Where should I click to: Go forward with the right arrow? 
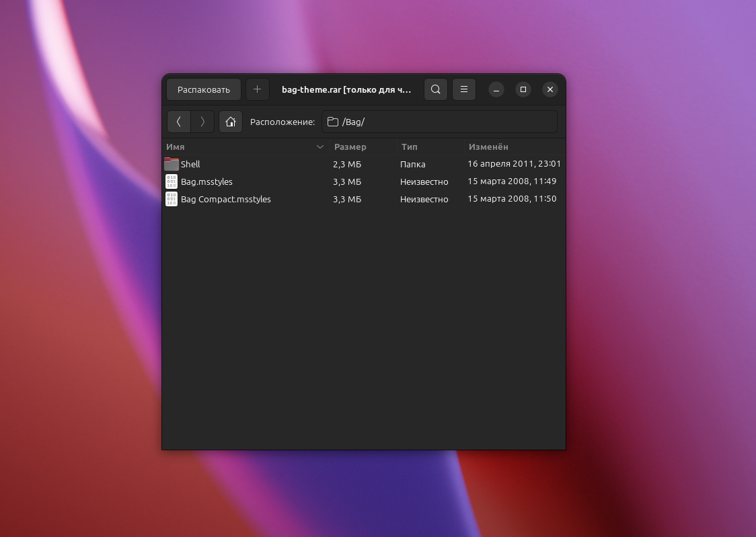point(202,122)
